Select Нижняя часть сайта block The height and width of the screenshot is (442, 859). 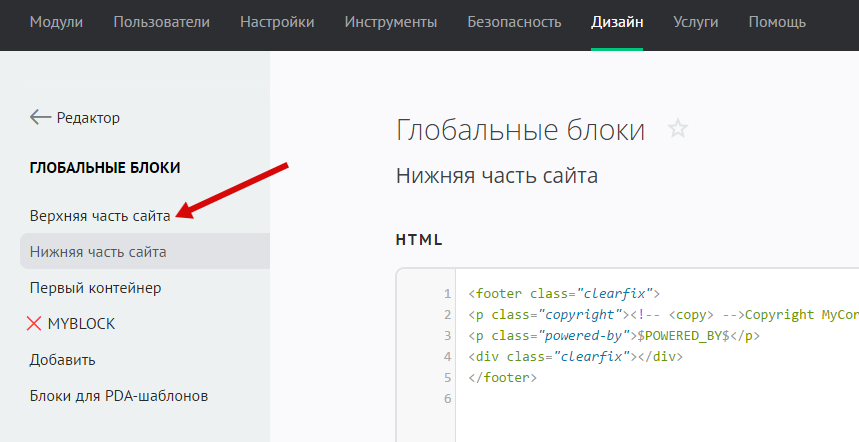click(98, 252)
